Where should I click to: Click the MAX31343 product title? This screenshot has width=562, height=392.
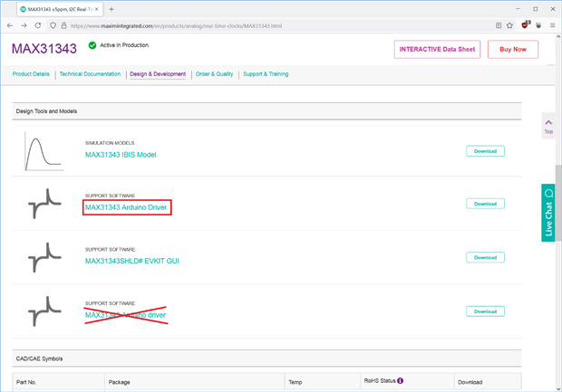pyautogui.click(x=44, y=49)
